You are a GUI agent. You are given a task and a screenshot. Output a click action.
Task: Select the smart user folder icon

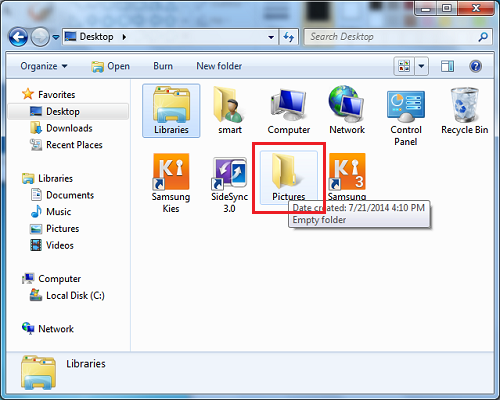coord(230,105)
